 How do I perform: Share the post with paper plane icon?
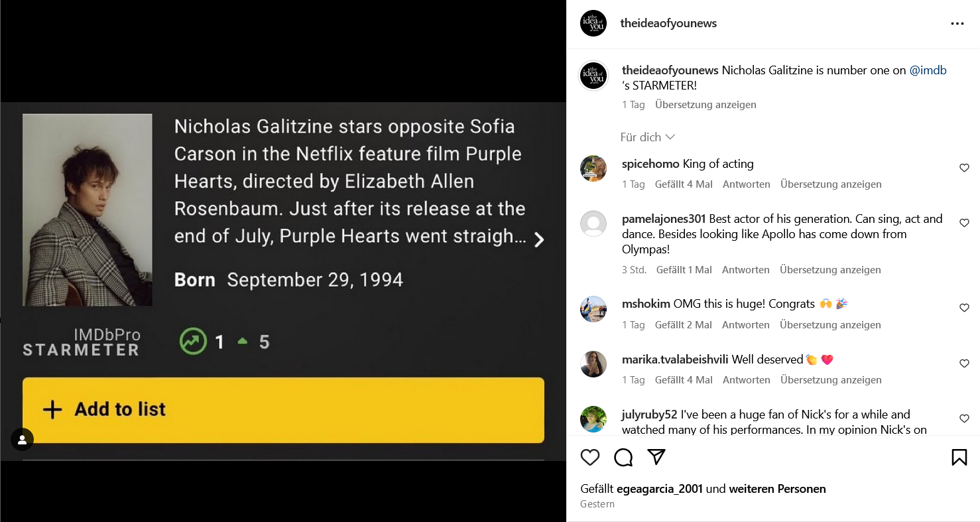click(656, 457)
